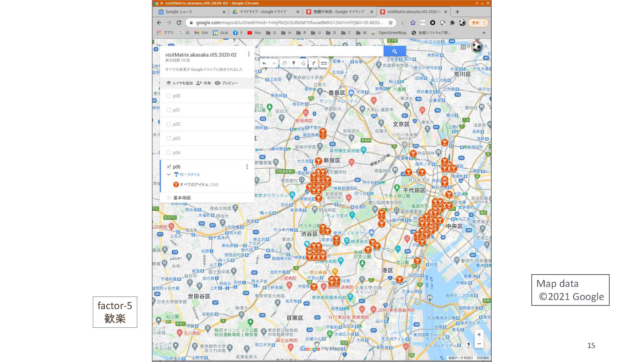Open the Google apps grid

click(x=463, y=47)
